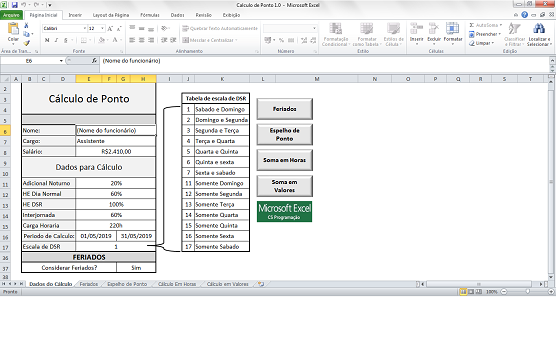Click the Copy icon in clipboard group
Screen dimensions: 556x364
point(26,34)
